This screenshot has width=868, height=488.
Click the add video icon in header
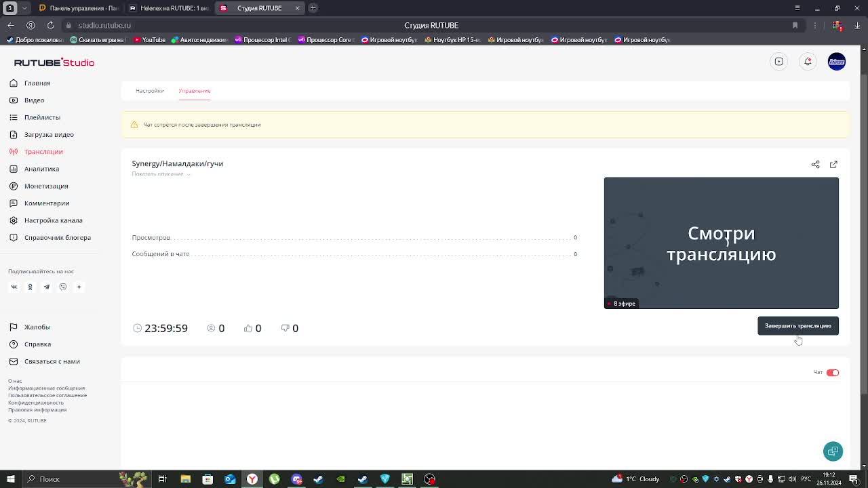pyautogui.click(x=778, y=62)
